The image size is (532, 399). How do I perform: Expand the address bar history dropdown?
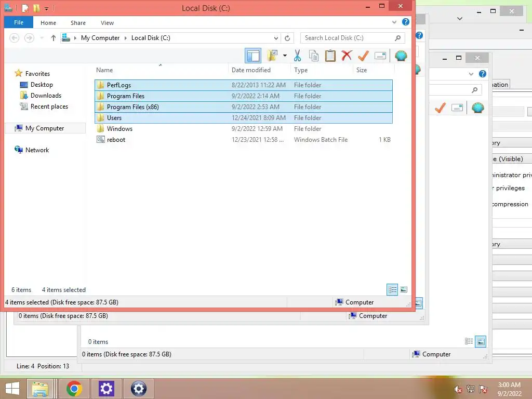coord(276,38)
